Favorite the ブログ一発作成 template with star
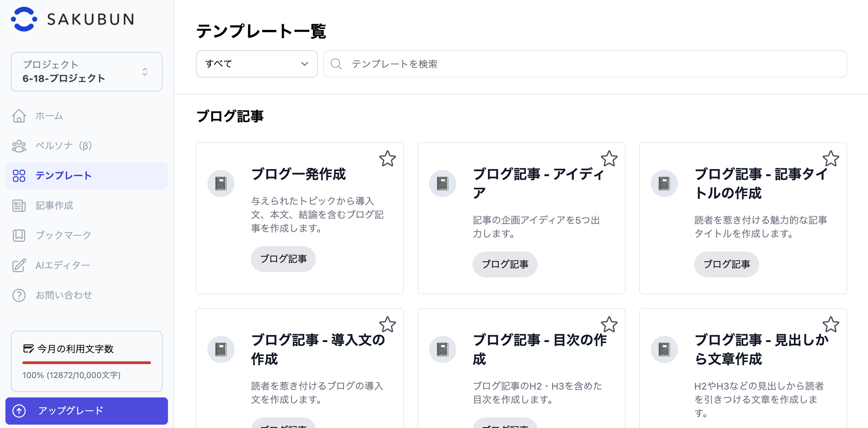Viewport: 868px width, 428px height. (387, 159)
